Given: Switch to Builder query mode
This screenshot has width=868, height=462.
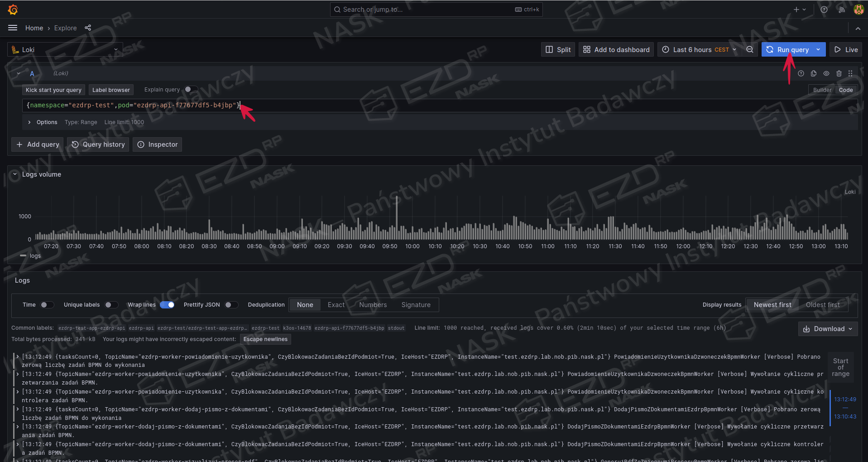Looking at the screenshot, I should coord(822,90).
